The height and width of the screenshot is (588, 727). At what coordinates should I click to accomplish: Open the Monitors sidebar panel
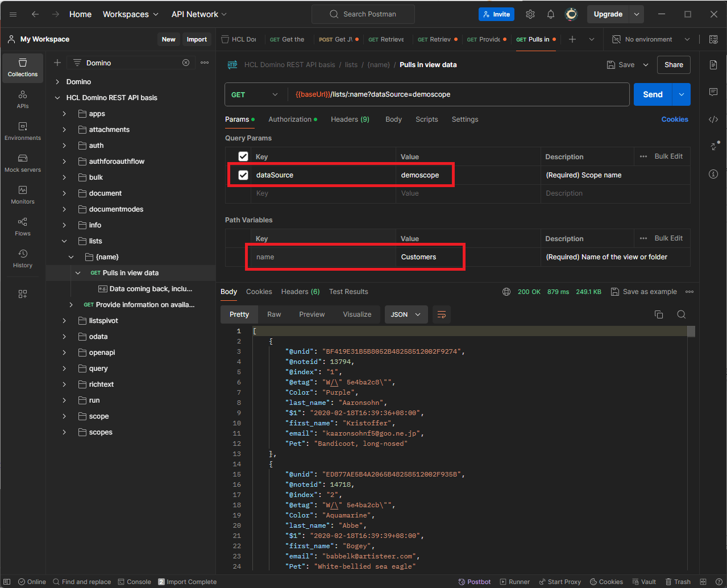(x=23, y=194)
